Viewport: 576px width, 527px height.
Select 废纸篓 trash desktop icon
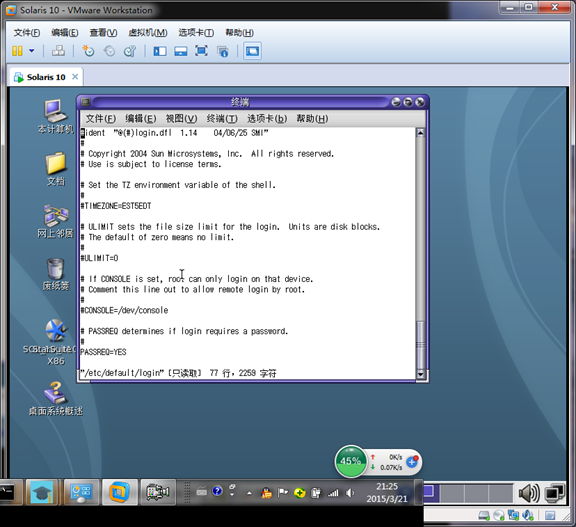pyautogui.click(x=55, y=274)
